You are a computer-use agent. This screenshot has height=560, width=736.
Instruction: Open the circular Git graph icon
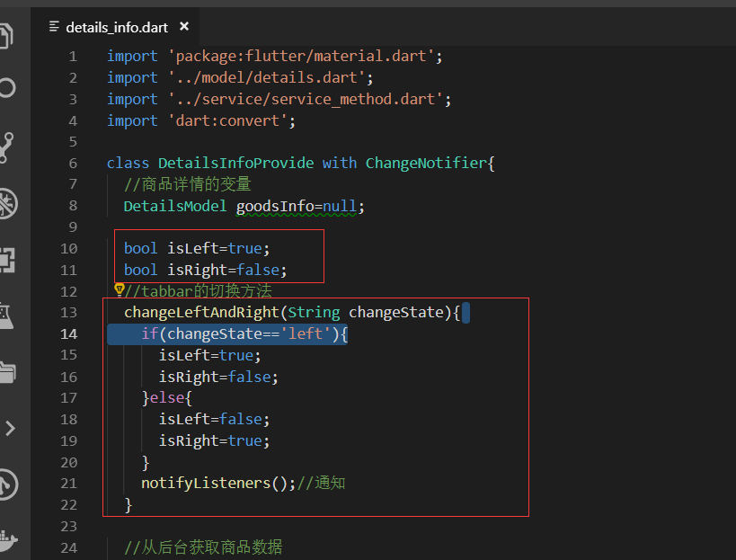coord(8,484)
